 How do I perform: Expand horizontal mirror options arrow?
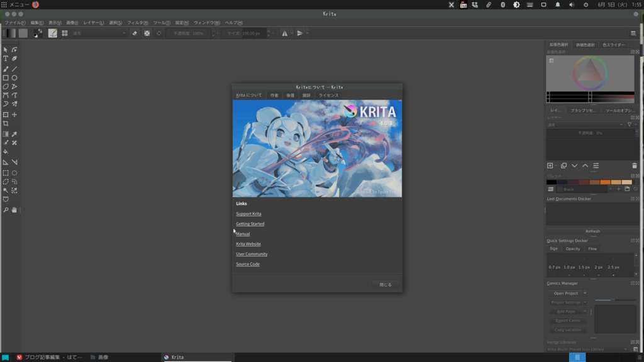tap(292, 33)
